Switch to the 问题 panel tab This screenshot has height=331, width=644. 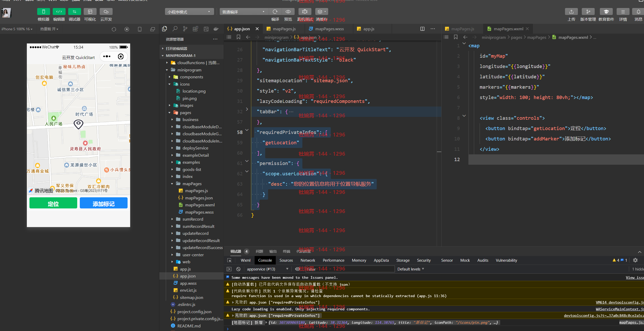[259, 251]
